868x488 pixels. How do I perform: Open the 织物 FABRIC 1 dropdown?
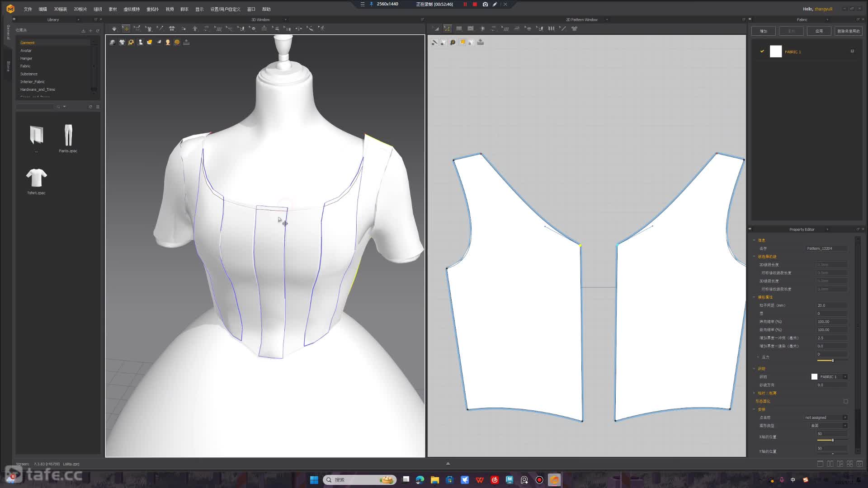pos(845,377)
